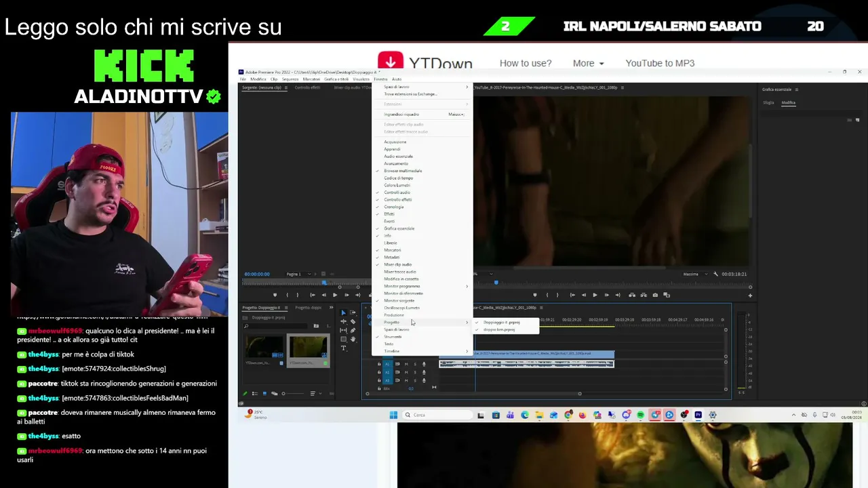Viewport: 868px width, 488px height.
Task: Open Massima playback resolution dropdown
Action: click(x=694, y=274)
